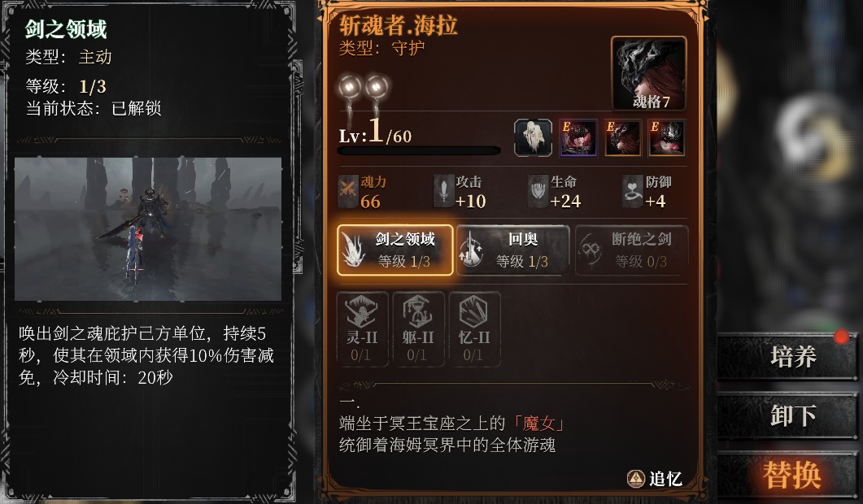This screenshot has width=863, height=504.
Task: Click the 卸下 button
Action: point(788,416)
